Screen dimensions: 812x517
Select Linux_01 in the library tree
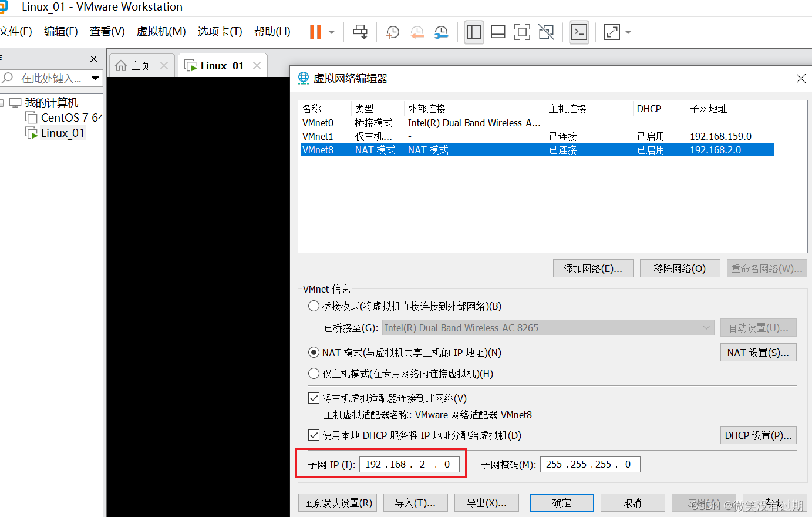tap(62, 133)
